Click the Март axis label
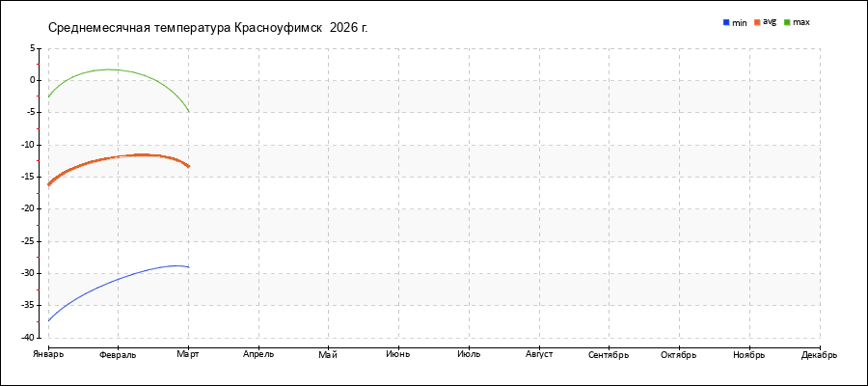868x386 pixels. click(188, 354)
